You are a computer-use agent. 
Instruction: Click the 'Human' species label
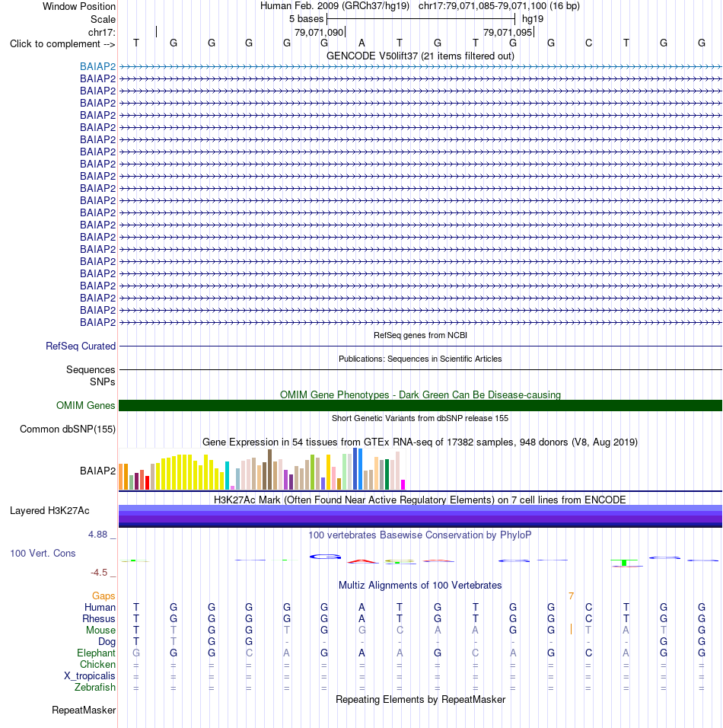tap(100, 607)
